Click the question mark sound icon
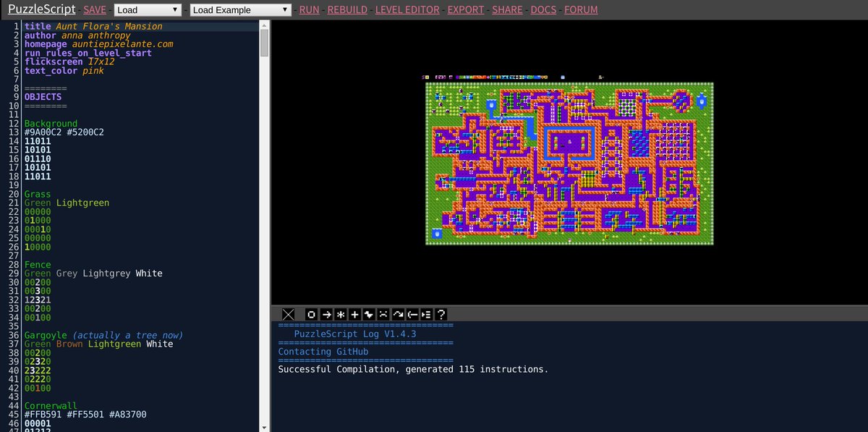 [441, 314]
